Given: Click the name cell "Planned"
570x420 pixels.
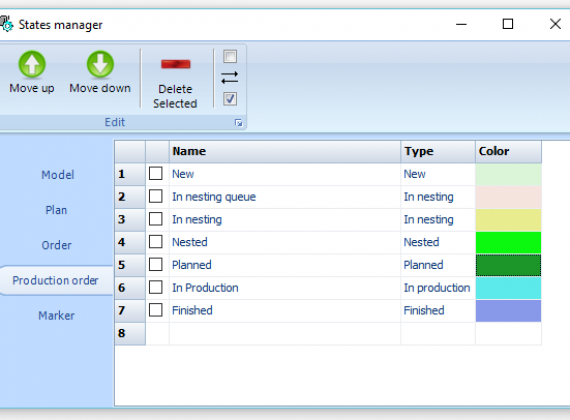Looking at the screenshot, I should click(285, 265).
